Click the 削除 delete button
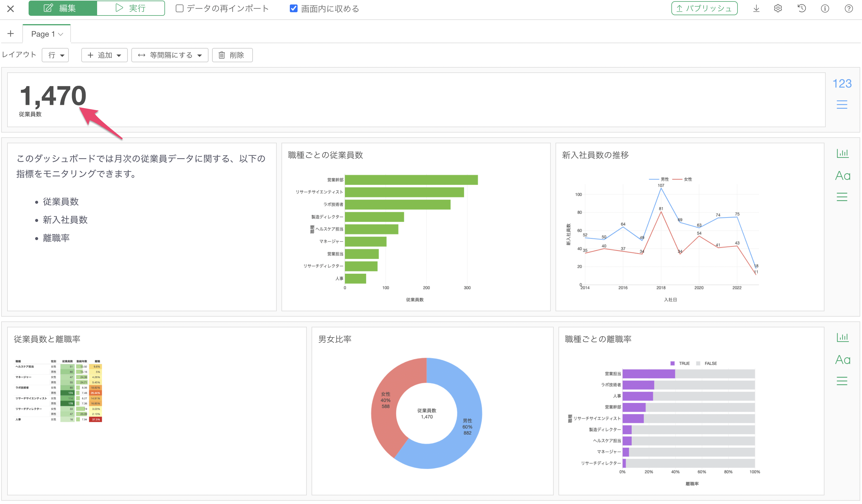 tap(232, 55)
